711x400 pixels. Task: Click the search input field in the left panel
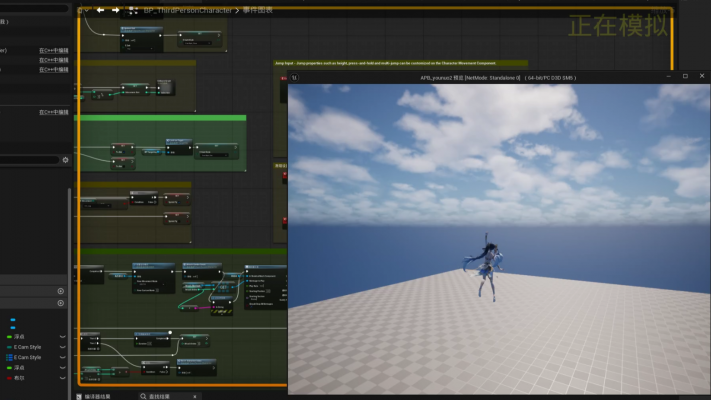coord(30,160)
